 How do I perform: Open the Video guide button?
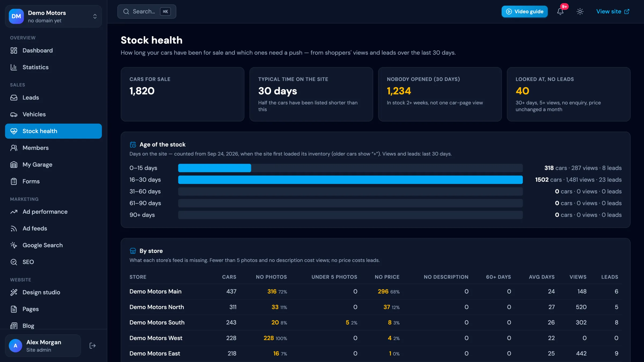pyautogui.click(x=525, y=12)
